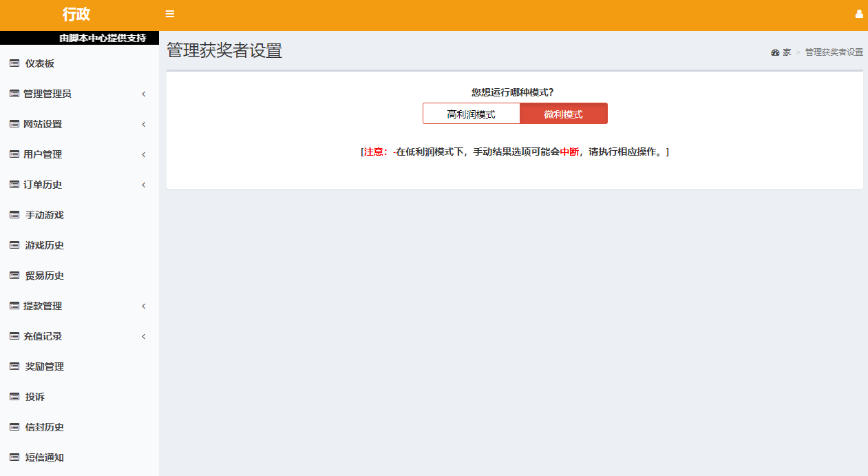Click the icon beside 手动游戏

pos(14,215)
